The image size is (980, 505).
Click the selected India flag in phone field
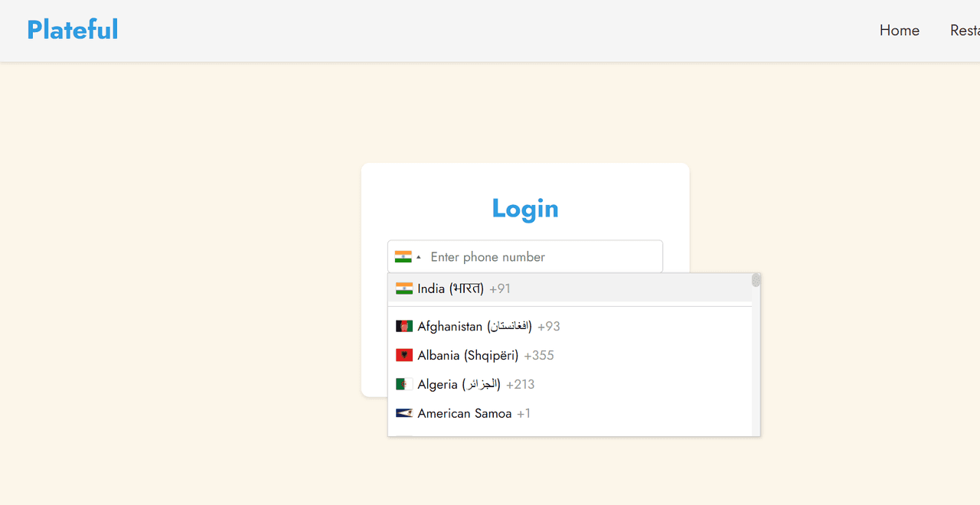[x=403, y=257]
